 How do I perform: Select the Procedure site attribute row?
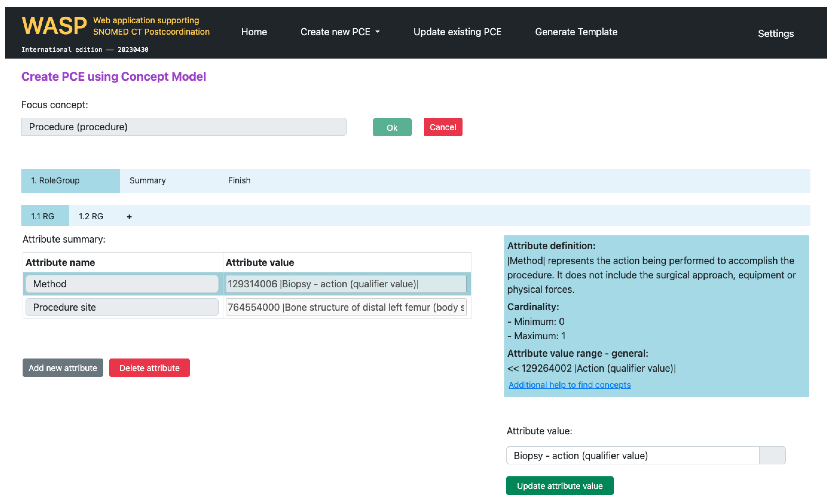(122, 307)
